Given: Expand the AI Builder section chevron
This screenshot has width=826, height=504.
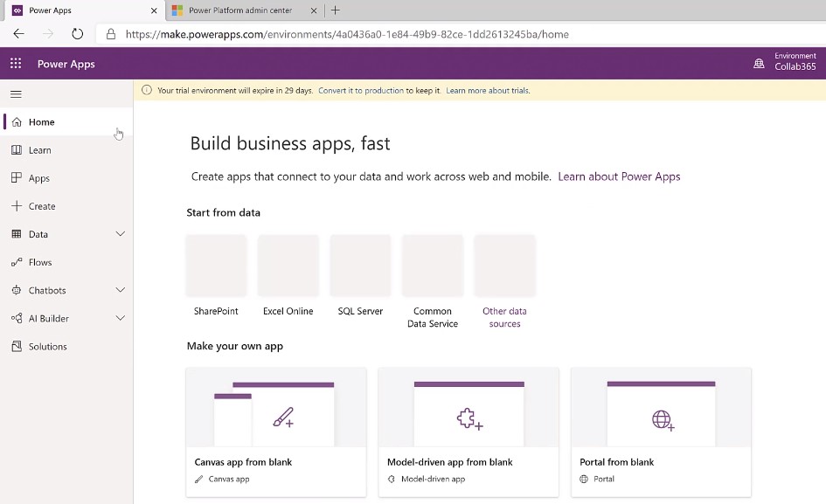Looking at the screenshot, I should [121, 318].
